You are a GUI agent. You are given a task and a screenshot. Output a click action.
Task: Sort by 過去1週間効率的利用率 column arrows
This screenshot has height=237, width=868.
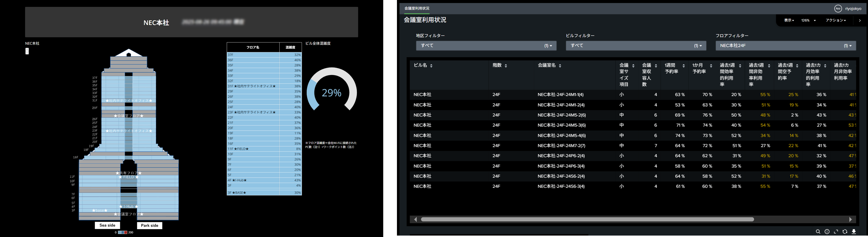coord(740,66)
